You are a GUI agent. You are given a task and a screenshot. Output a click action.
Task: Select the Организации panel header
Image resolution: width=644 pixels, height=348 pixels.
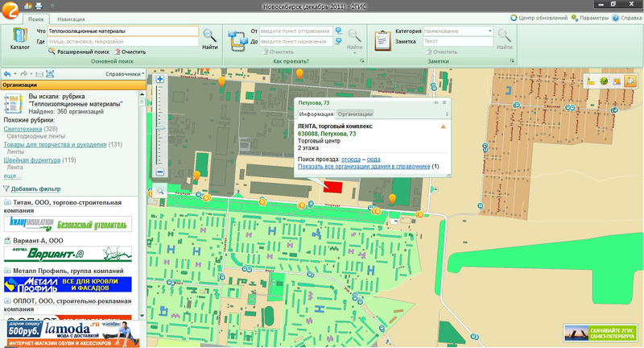tap(73, 85)
